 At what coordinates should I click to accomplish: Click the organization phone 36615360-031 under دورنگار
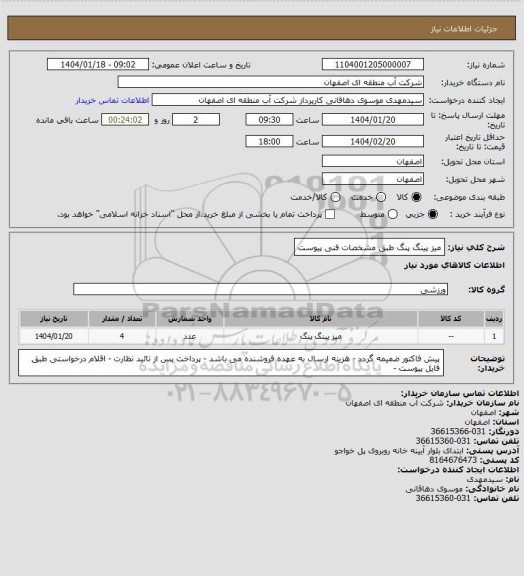pyautogui.click(x=443, y=441)
